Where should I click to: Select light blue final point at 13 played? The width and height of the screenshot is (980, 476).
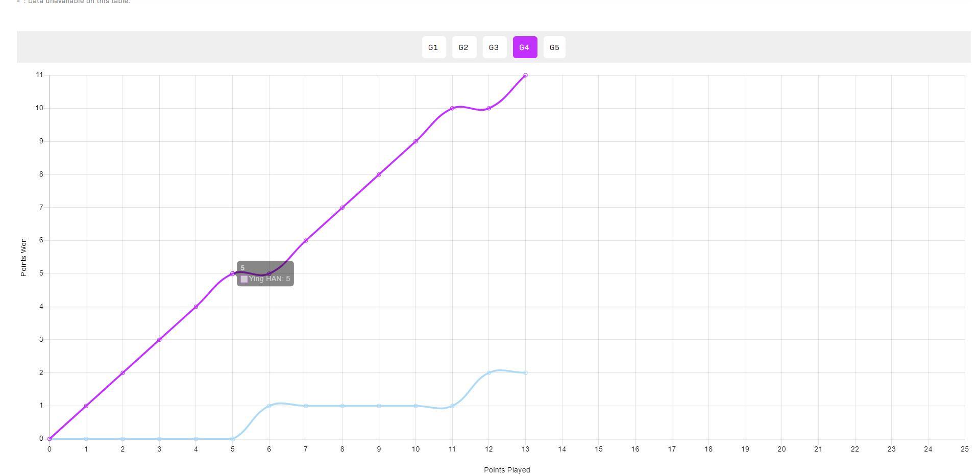[525, 373]
